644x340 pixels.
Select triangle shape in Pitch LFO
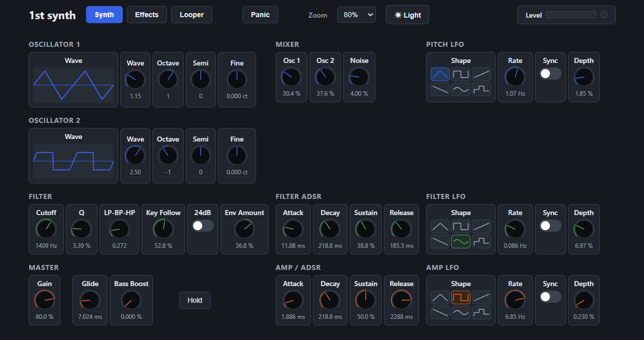[x=440, y=75]
